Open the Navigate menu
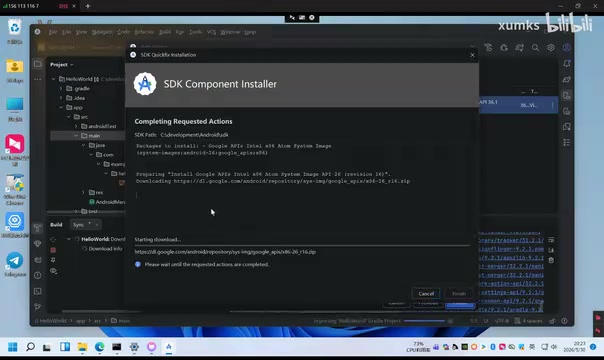604x360 pixels. (102, 32)
